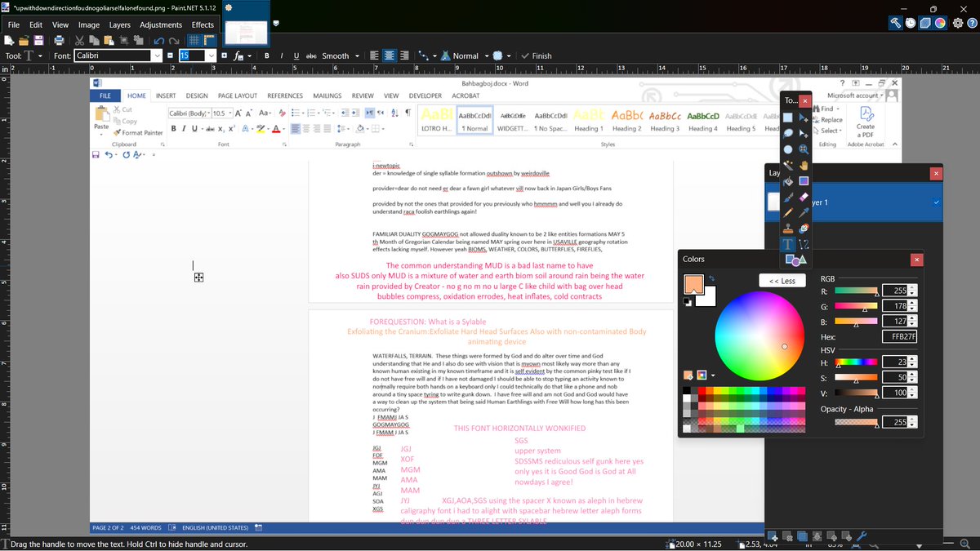The image size is (980, 551).
Task: Toggle rulers display
Action: [x=207, y=41]
